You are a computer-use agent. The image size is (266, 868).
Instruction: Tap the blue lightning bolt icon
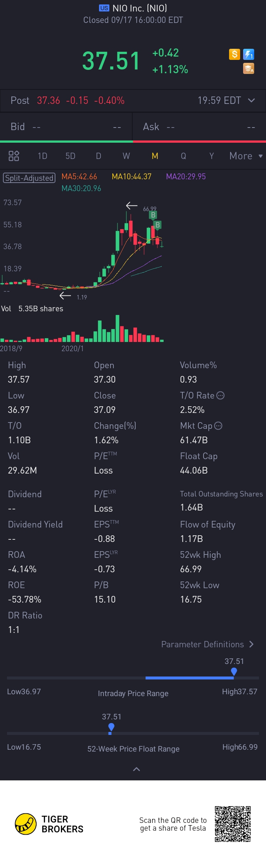tap(249, 54)
